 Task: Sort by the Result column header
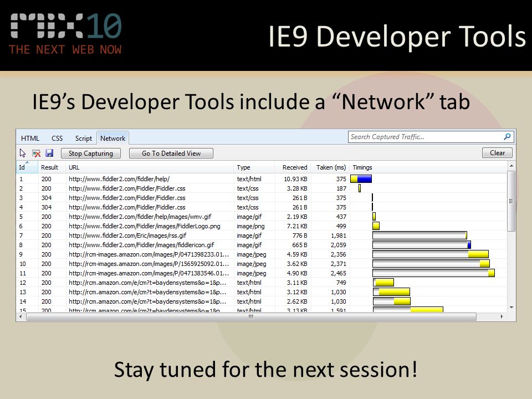point(52,167)
